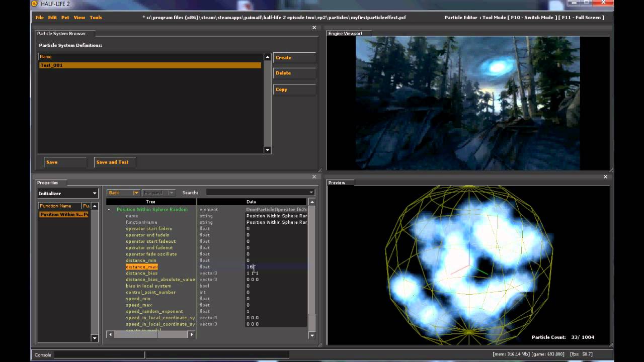644x362 pixels.
Task: Click the Particle Count 33/ 1004 readout
Action: tap(563, 337)
